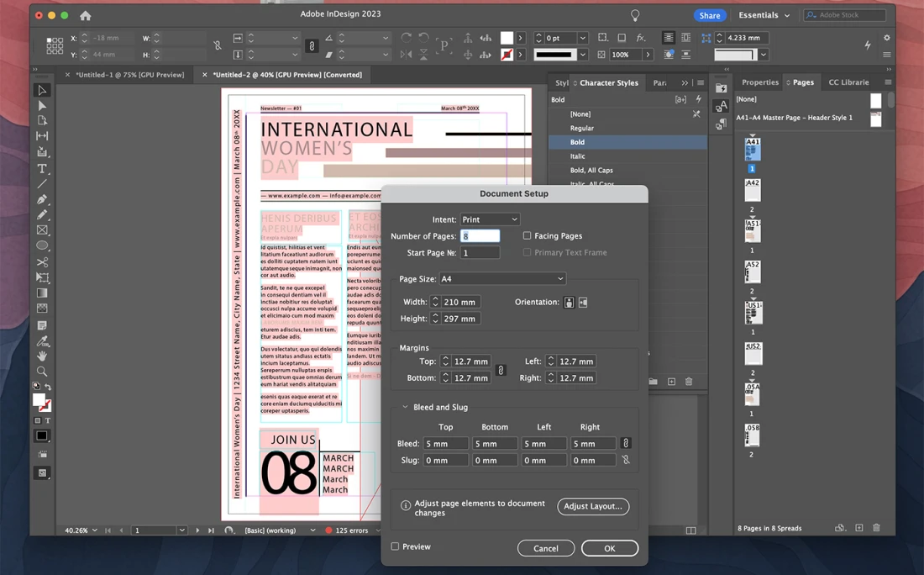The image size is (924, 575).
Task: Open the Page Size A4 dropdown
Action: click(502, 279)
